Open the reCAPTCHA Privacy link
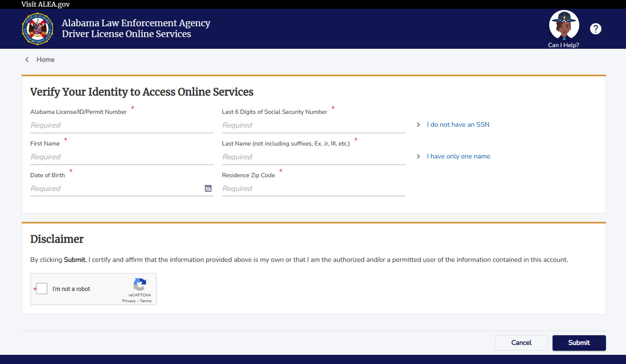 [129, 301]
